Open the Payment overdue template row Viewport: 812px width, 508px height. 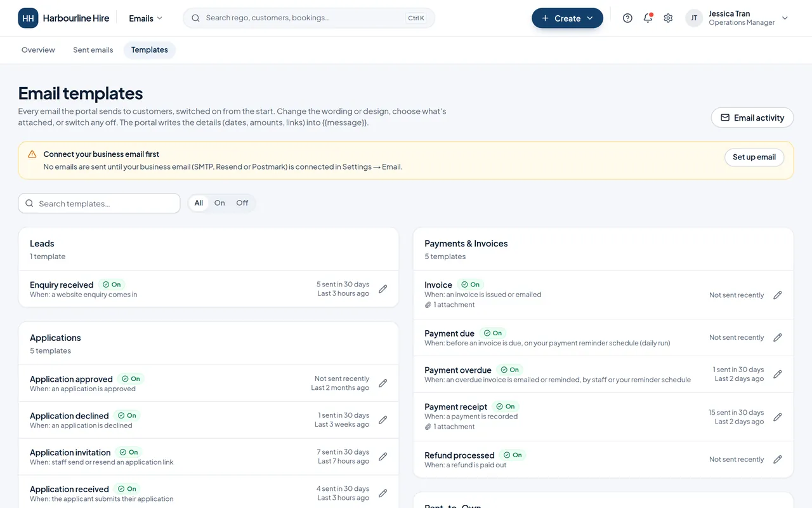tap(603, 375)
